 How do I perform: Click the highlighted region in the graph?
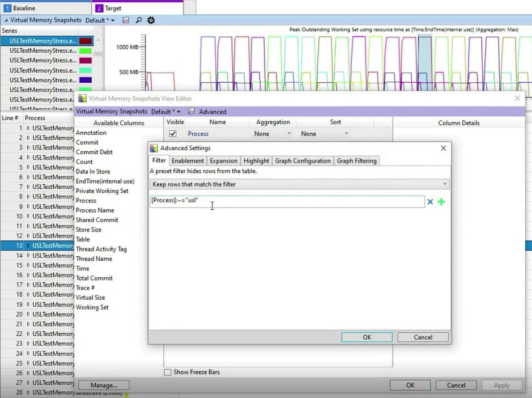point(425,62)
